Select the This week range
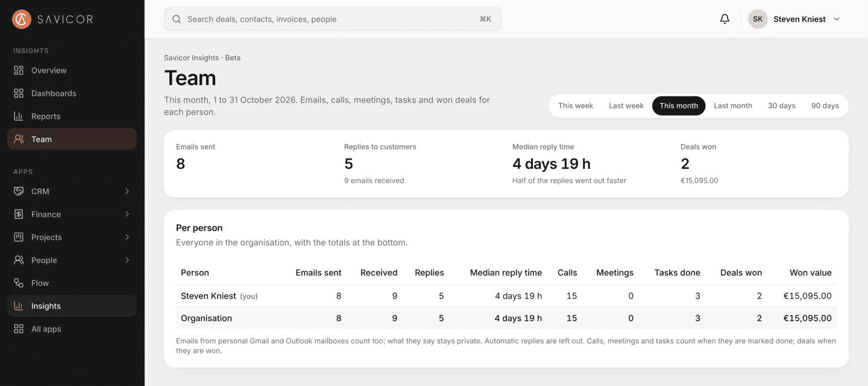This screenshot has height=386, width=868. (x=576, y=106)
